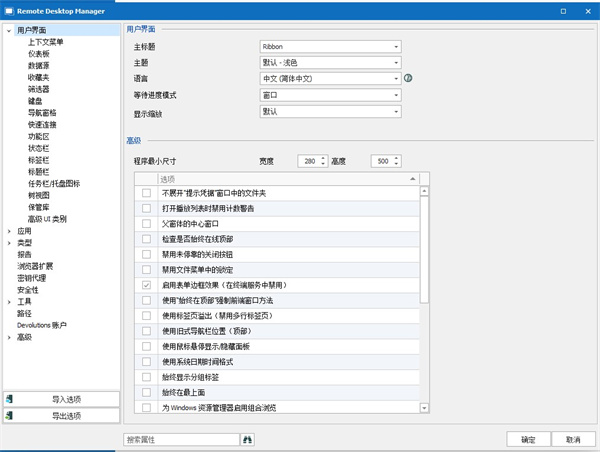Select 保管库 in the tree
This screenshot has width=600, height=452.
coord(39,207)
